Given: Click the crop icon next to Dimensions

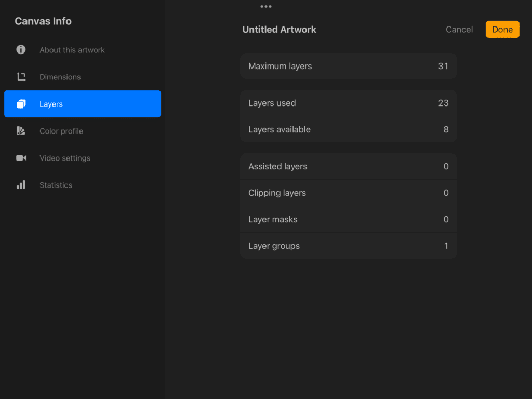Looking at the screenshot, I should [x=21, y=77].
